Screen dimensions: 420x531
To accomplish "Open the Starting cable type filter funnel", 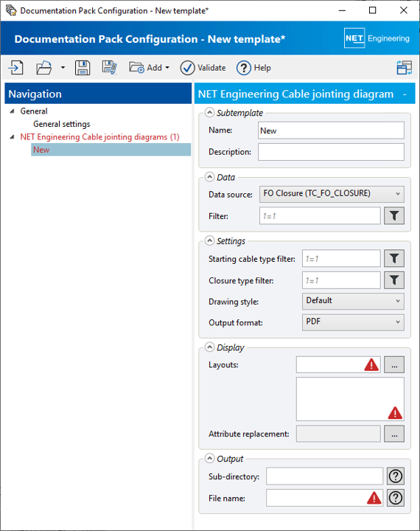I will click(x=394, y=259).
